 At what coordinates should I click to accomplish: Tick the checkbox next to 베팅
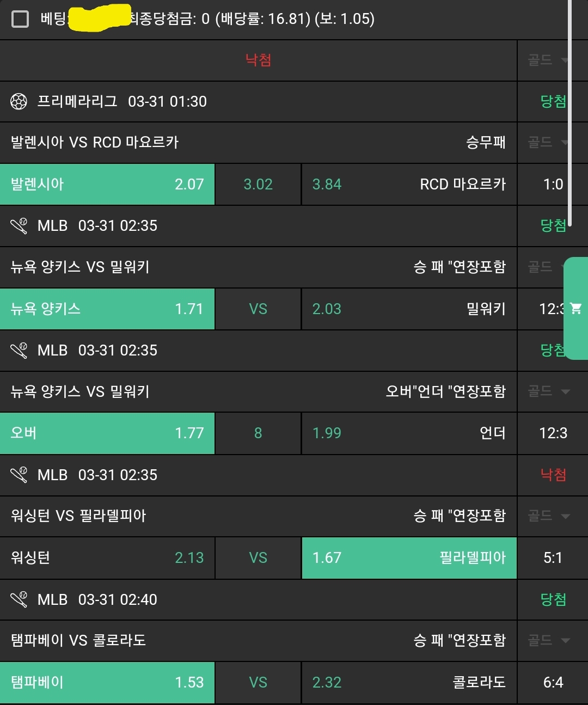[20, 20]
